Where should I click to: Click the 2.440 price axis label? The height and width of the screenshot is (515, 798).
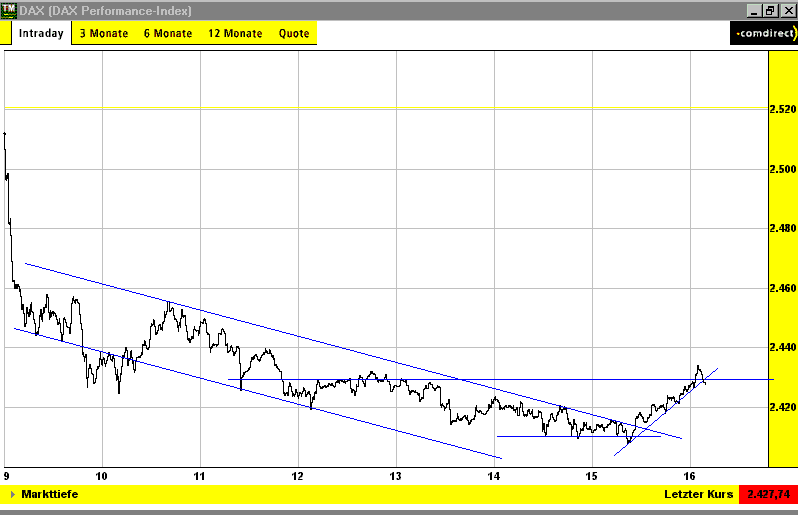(x=783, y=347)
